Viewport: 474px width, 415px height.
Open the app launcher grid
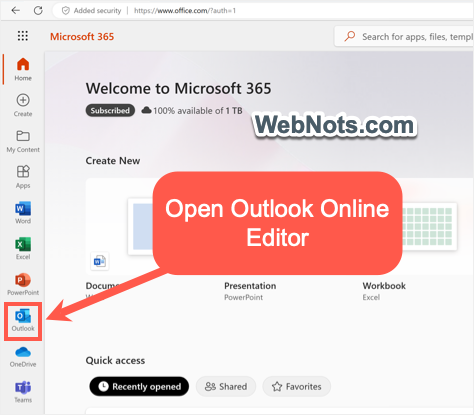click(x=23, y=36)
